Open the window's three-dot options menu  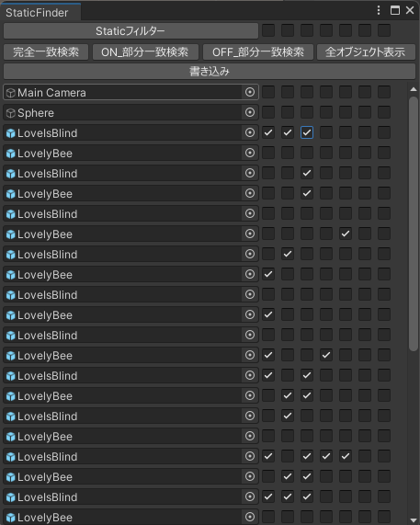[379, 10]
